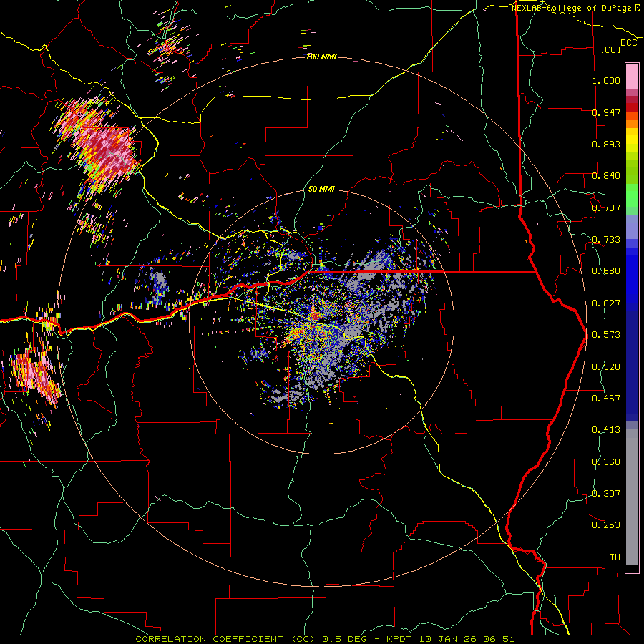
Task: Click the 0.893 scale value
Action: (x=606, y=144)
